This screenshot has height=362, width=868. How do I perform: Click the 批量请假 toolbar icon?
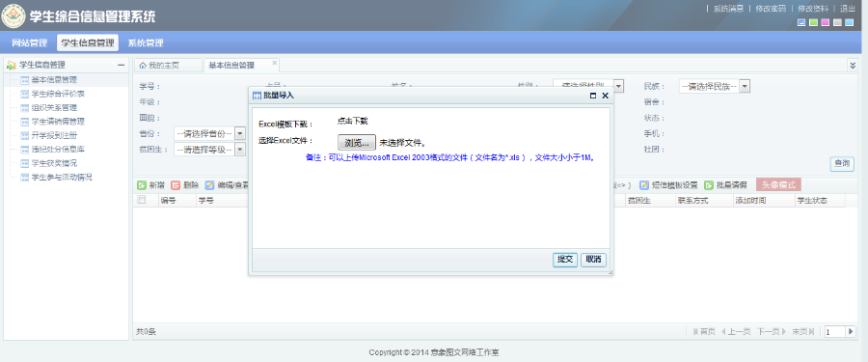pyautogui.click(x=709, y=185)
